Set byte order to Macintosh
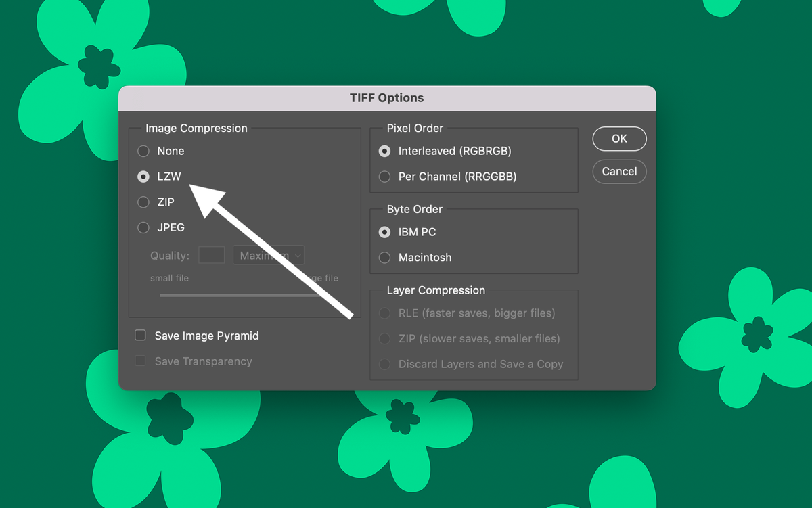This screenshot has height=508, width=812. tap(385, 258)
